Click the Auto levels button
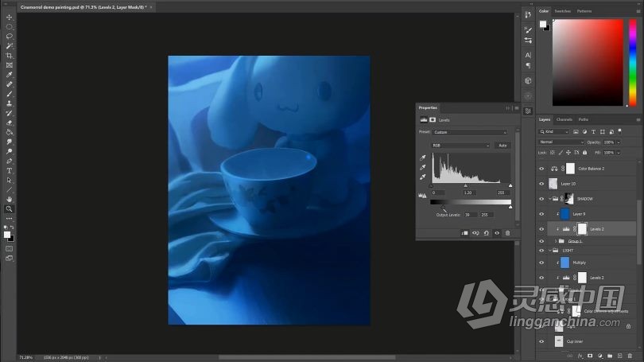 click(502, 146)
